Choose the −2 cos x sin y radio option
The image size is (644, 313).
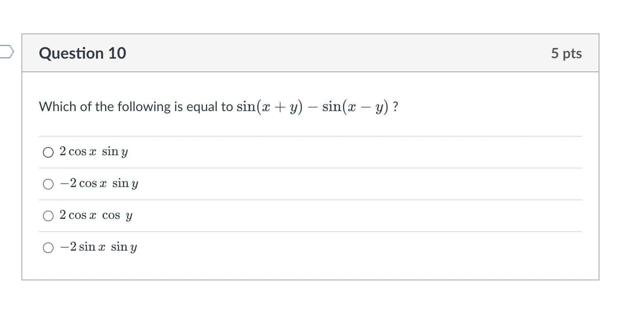pyautogui.click(x=48, y=184)
